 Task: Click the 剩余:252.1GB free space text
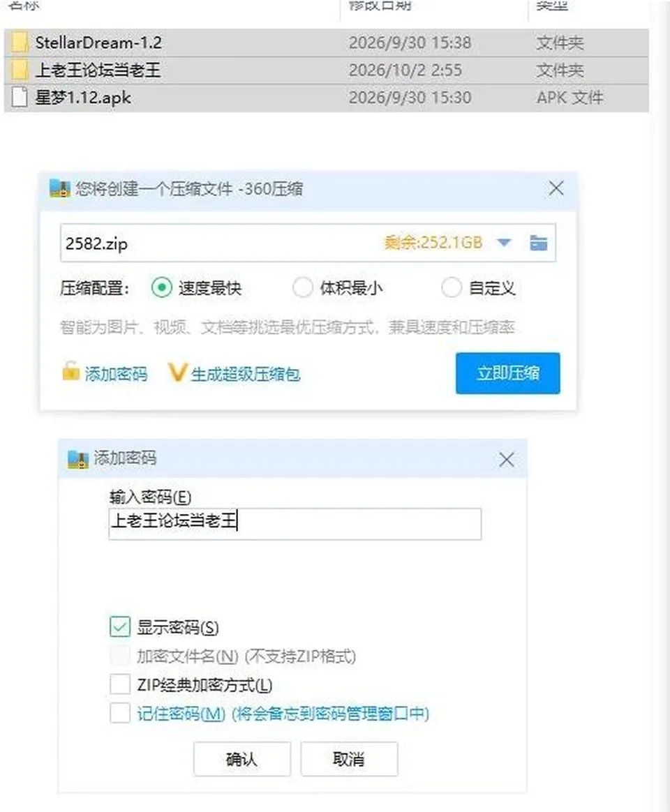(433, 242)
